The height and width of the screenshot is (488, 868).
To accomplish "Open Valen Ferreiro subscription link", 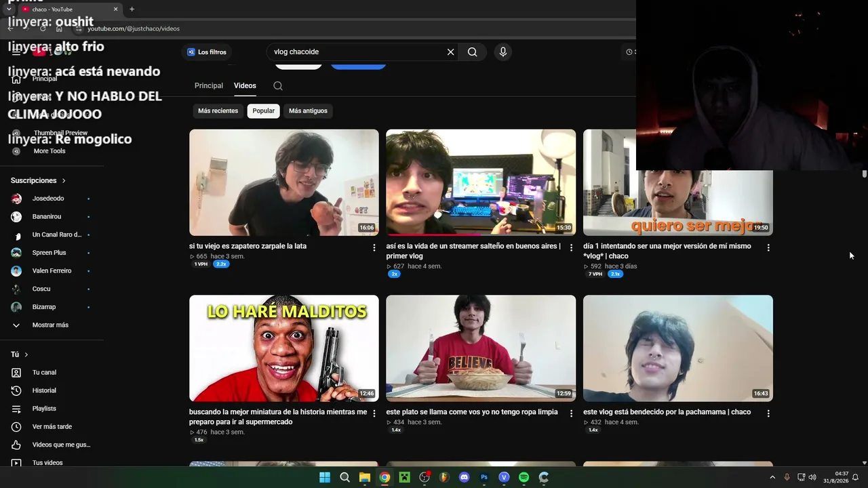I will 52,271.
